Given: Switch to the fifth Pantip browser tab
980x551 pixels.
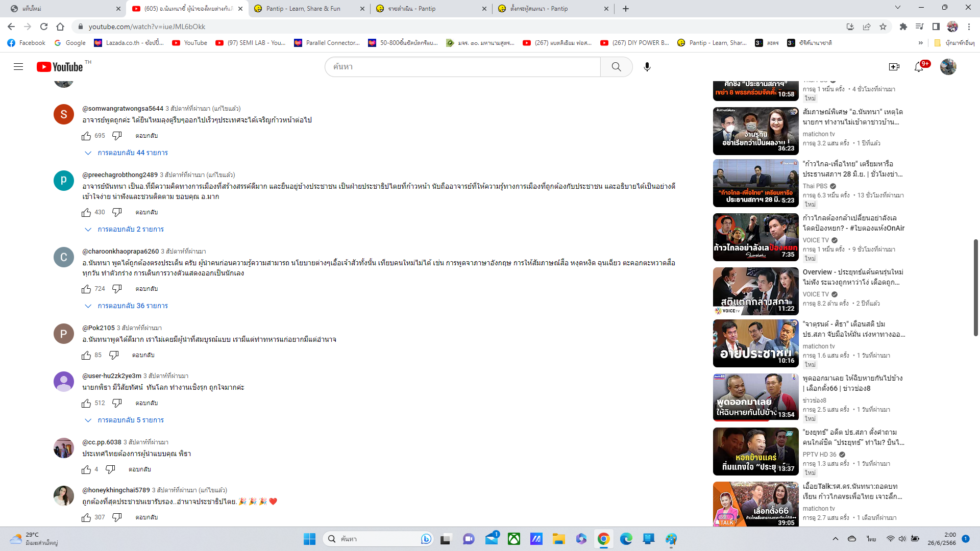Looking at the screenshot, I should (x=553, y=9).
